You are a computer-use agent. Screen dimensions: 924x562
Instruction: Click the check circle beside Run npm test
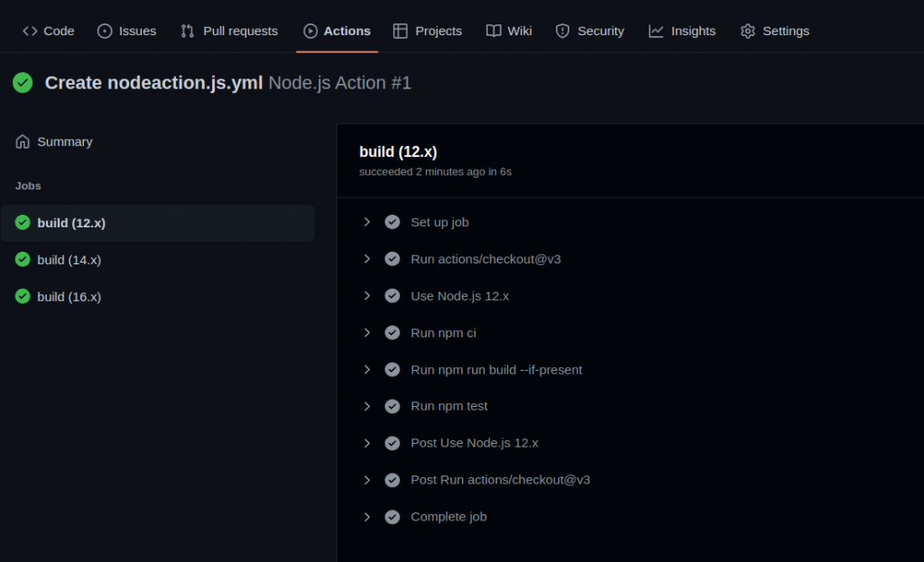pos(393,406)
